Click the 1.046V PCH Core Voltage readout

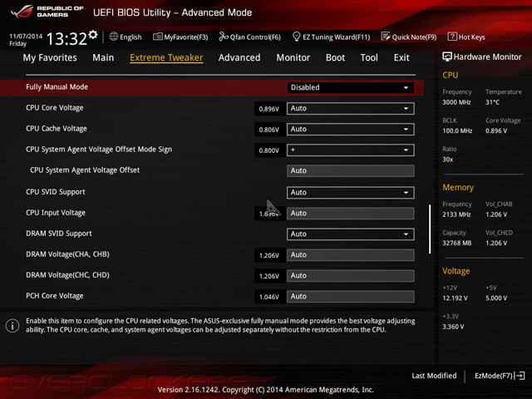coord(269,297)
